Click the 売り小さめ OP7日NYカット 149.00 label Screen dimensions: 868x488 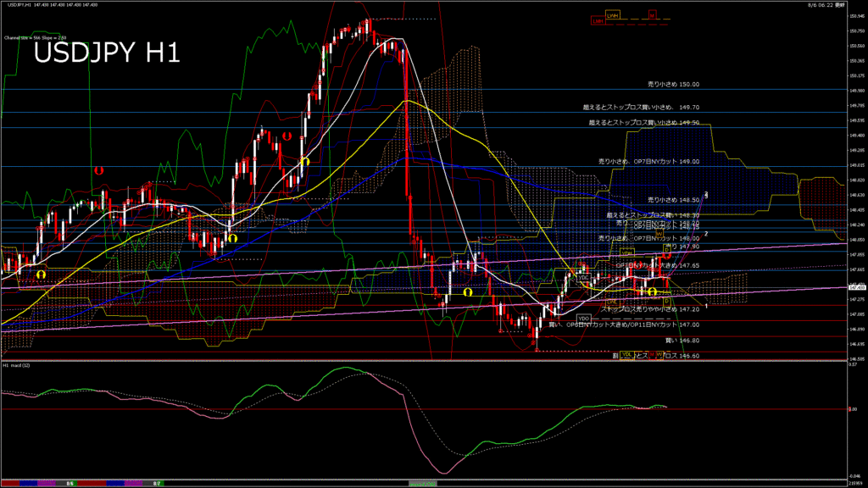click(648, 161)
